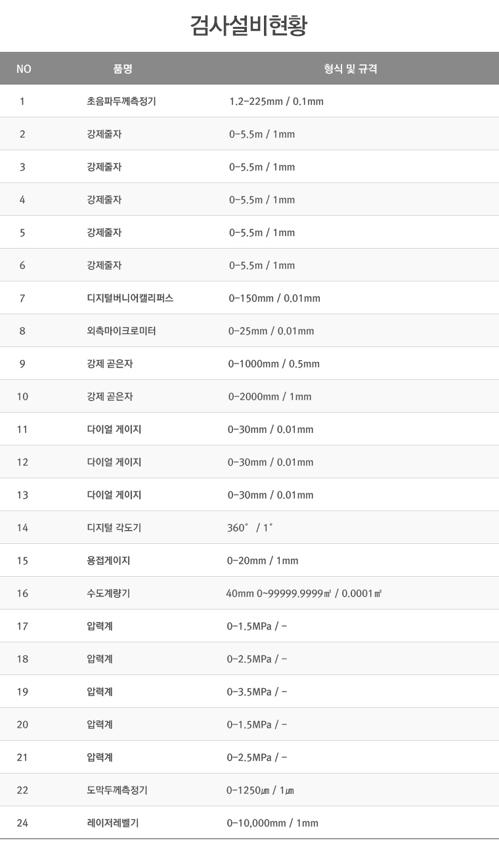
Task: Click the 0-1000mm / 0.5mm specification
Action: [x=274, y=363]
